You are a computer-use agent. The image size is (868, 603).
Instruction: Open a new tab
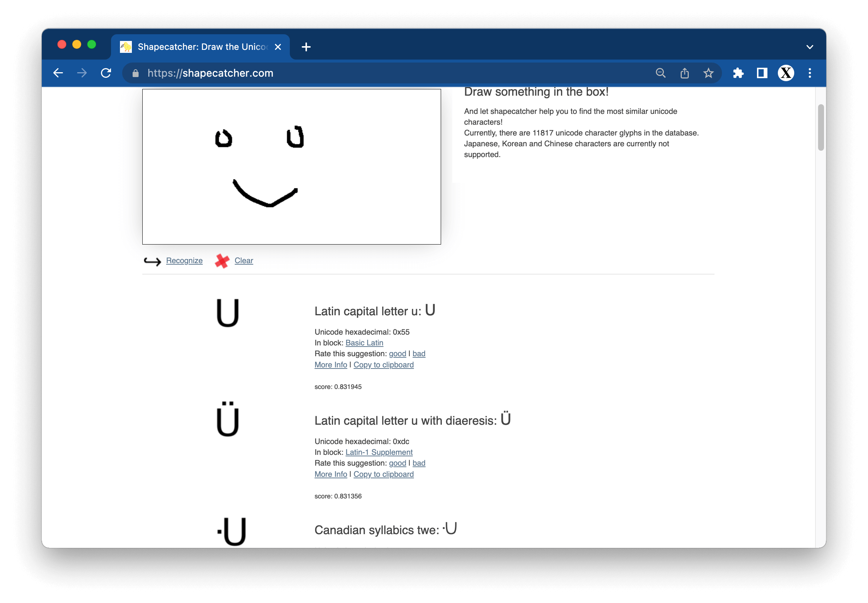point(306,47)
